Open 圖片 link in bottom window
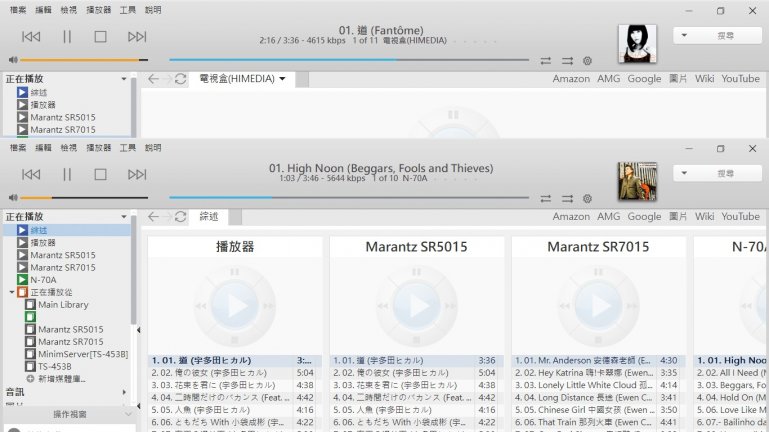The height and width of the screenshot is (432, 769). coord(678,217)
